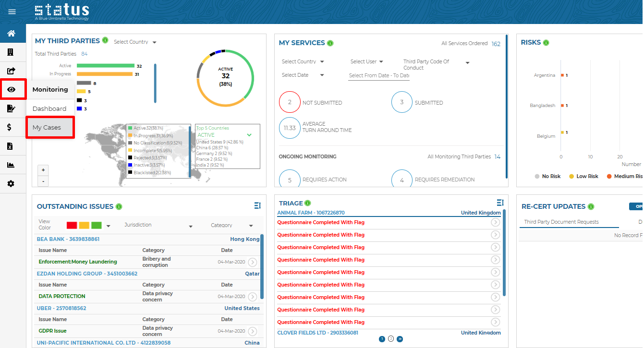Click the Monitoring eye icon in the sidebar
Viewport: 644px width, 348px height.
11,90
